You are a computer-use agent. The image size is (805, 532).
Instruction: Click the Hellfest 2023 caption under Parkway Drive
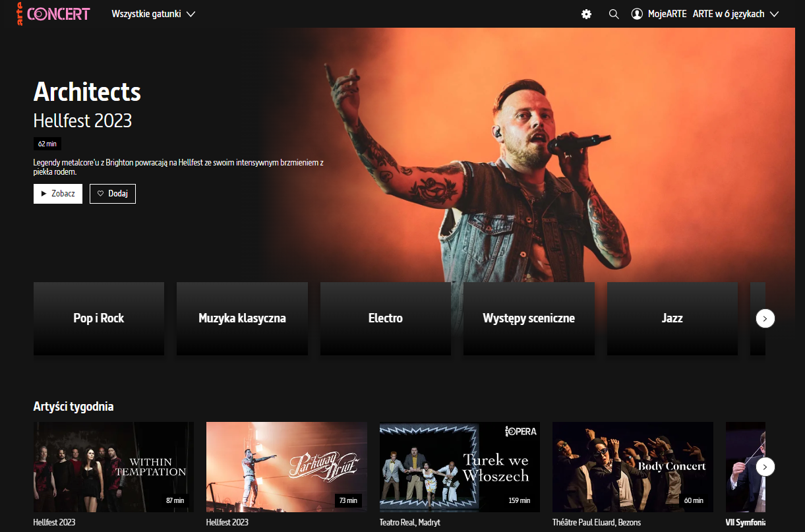pos(227,522)
